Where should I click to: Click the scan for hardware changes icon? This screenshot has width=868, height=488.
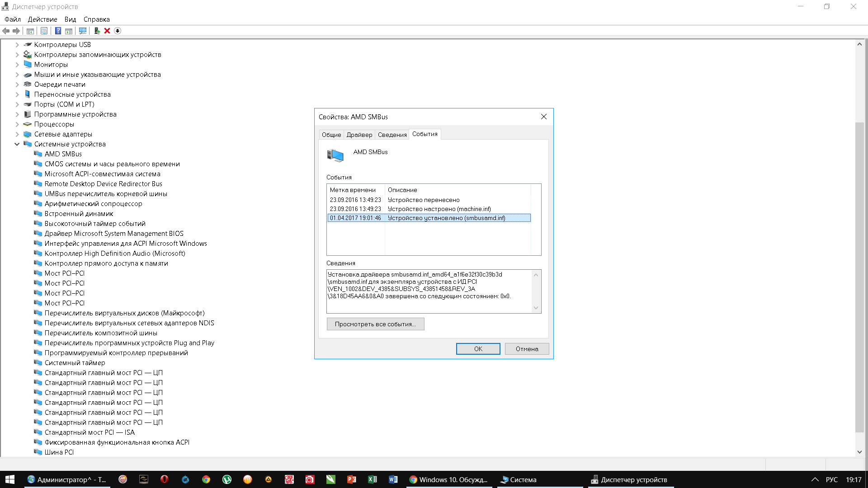83,31
